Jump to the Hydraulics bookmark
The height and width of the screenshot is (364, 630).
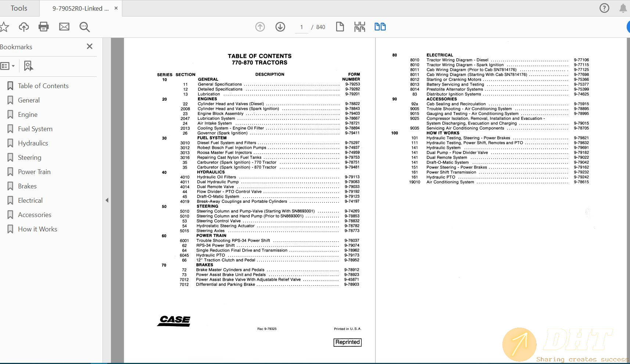click(33, 143)
